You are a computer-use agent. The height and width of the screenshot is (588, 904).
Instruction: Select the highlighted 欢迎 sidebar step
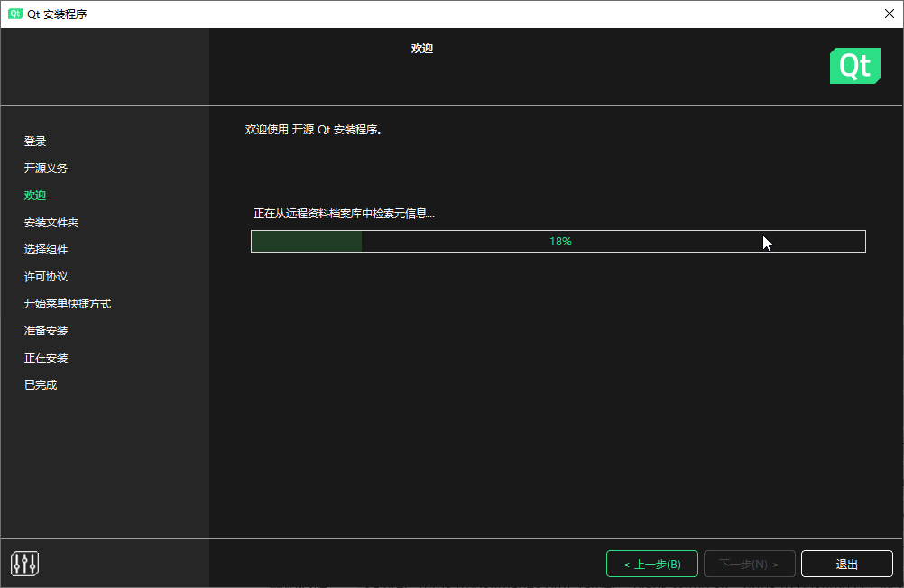pyautogui.click(x=35, y=196)
